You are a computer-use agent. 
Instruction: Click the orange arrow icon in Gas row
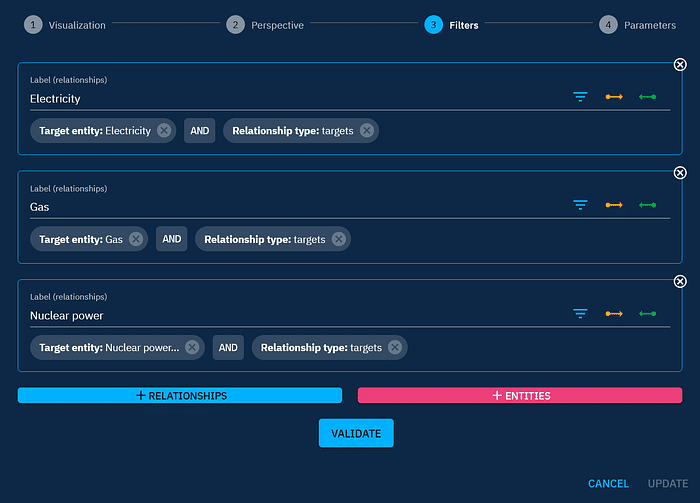(x=614, y=205)
